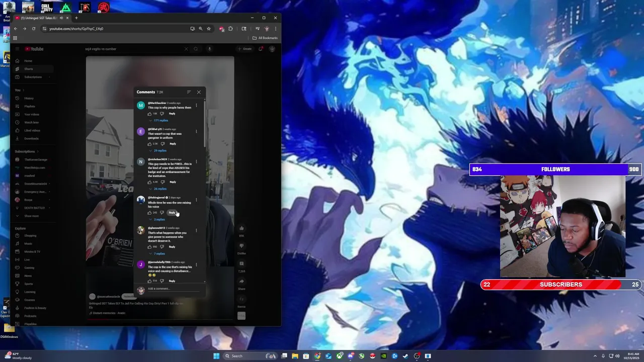Image resolution: width=644 pixels, height=362 pixels.
Task: Reload the page in Chrome
Action: (34, 29)
